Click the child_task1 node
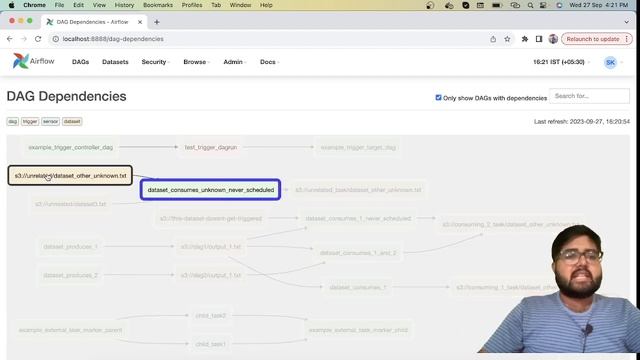This screenshot has height=360, width=640. (x=211, y=344)
